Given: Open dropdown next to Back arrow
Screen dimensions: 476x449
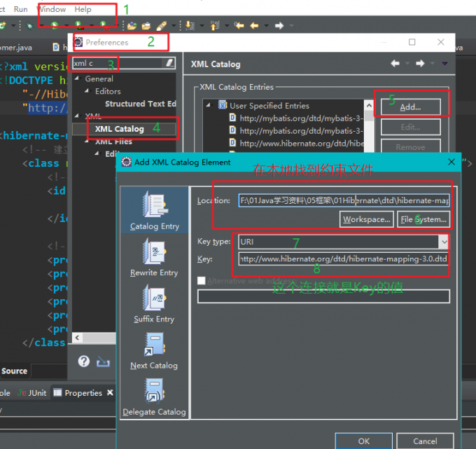Looking at the screenshot, I should tap(266, 26).
